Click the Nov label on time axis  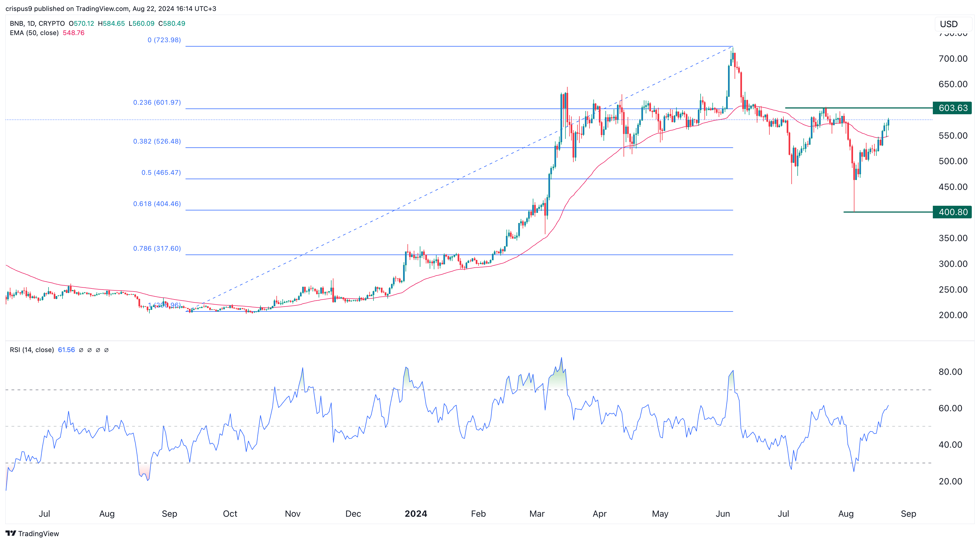293,514
